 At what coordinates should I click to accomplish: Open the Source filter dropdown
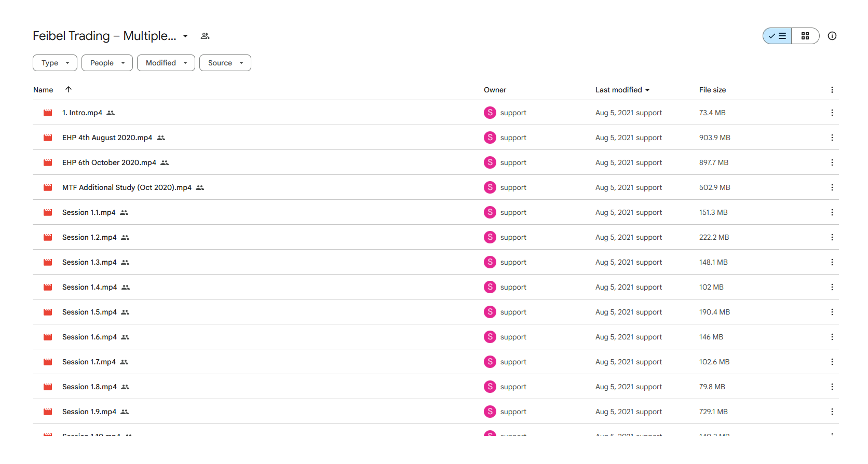pyautogui.click(x=225, y=63)
